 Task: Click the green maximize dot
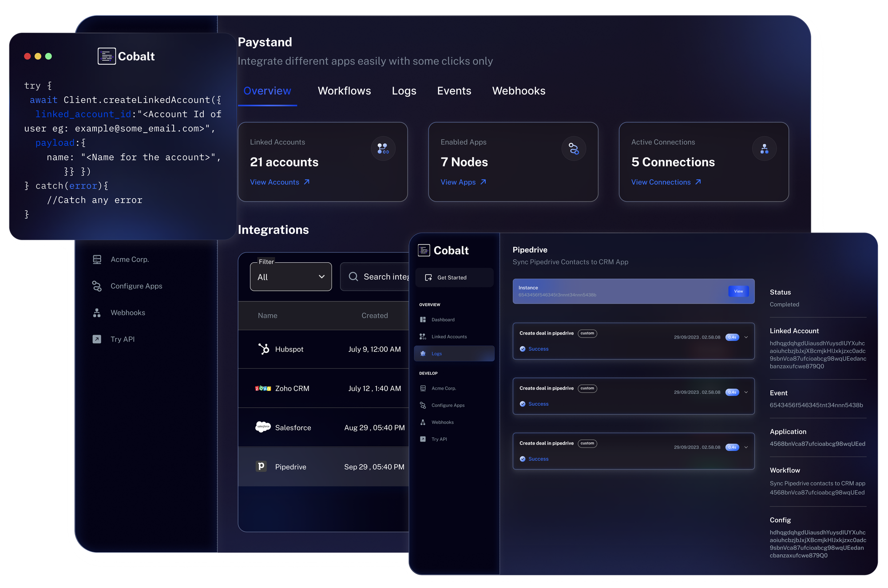49,56
